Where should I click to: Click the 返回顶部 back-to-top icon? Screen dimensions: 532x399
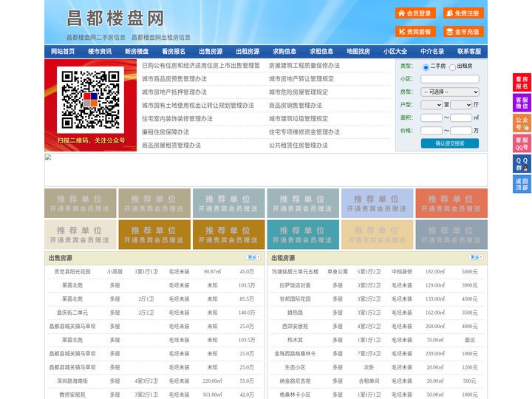[522, 184]
